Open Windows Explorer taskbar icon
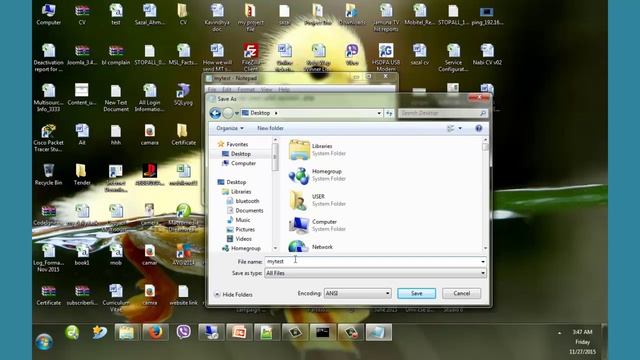Screen dimensions: 640x360 pyautogui.click(x=127, y=332)
